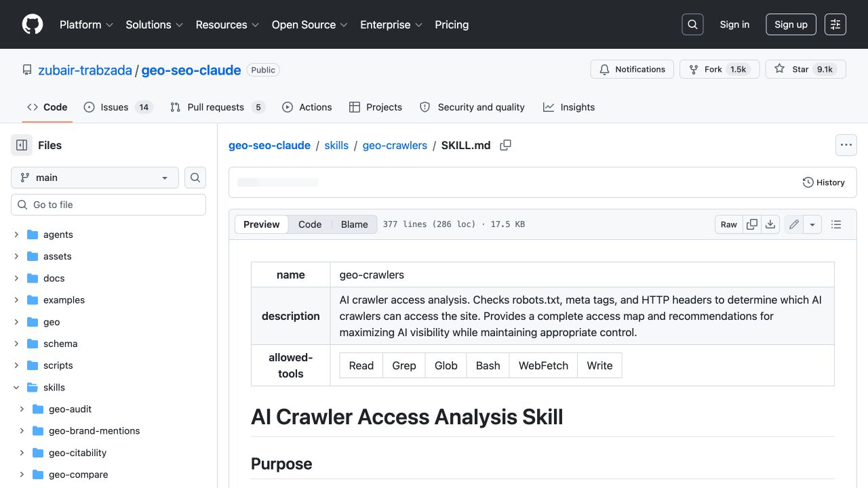Collapse the file tree panel icon
The image size is (868, 488).
point(22,145)
